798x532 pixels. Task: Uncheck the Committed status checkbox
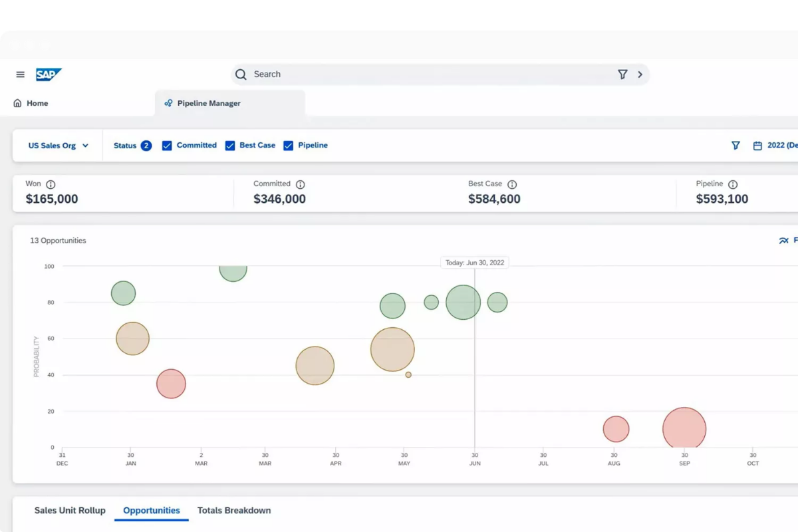pos(167,146)
